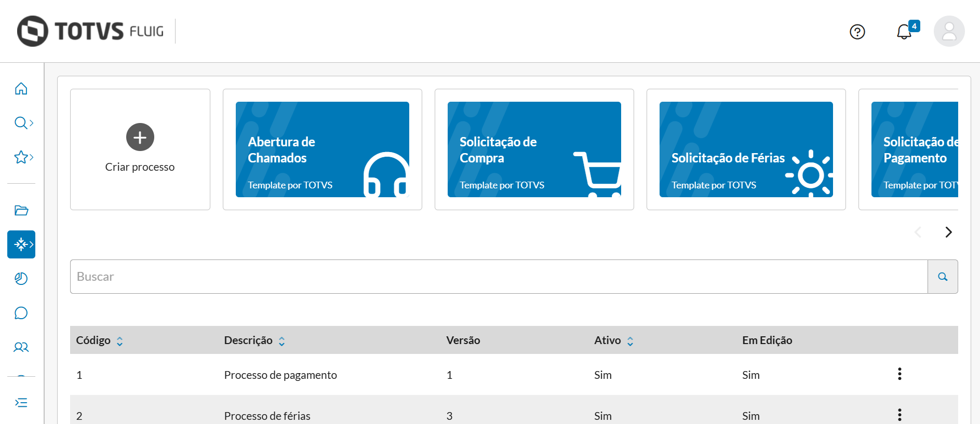Image resolution: width=980 pixels, height=424 pixels.
Task: Click the search magnifier button
Action: (943, 277)
